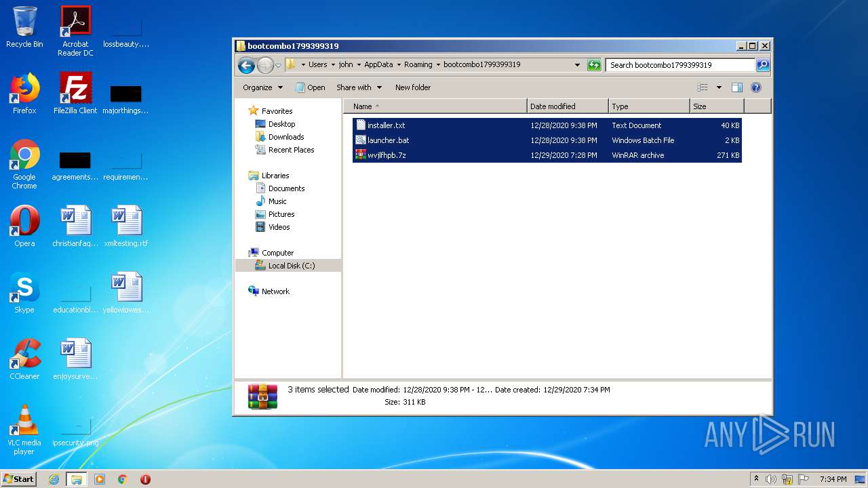This screenshot has height=488, width=868.
Task: Select the ipsecurity.png desktop file
Action: click(x=75, y=430)
